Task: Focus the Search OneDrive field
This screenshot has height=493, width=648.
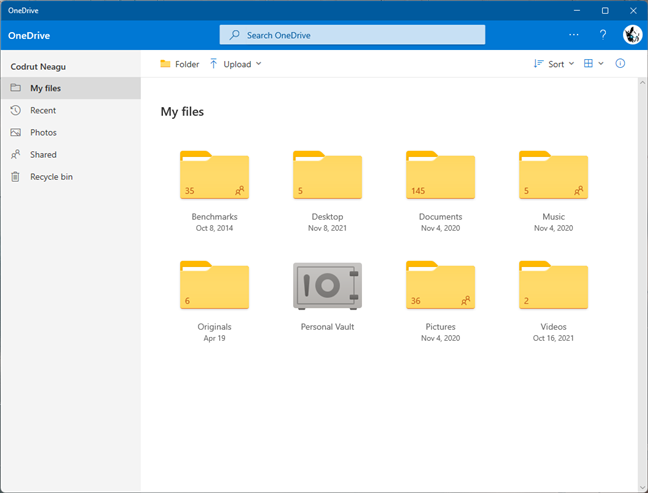Action: pyautogui.click(x=352, y=35)
